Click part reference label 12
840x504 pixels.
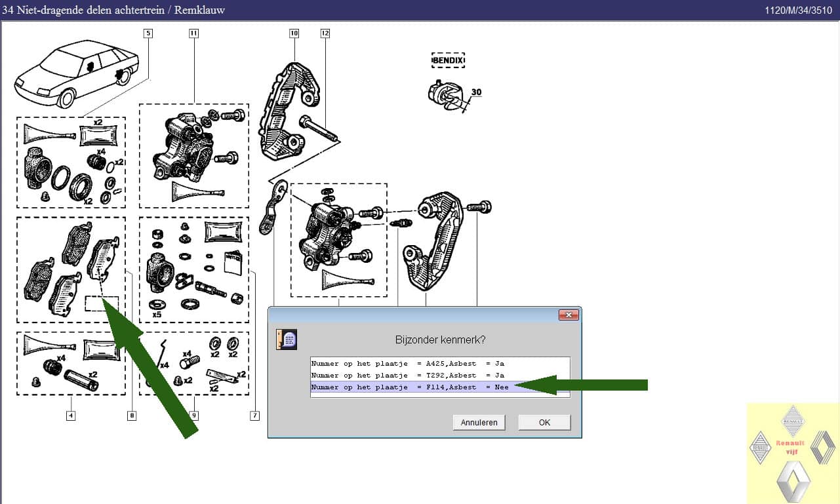pos(325,33)
